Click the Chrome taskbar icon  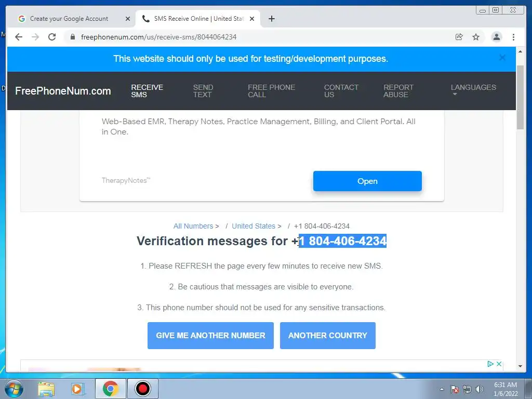110,389
